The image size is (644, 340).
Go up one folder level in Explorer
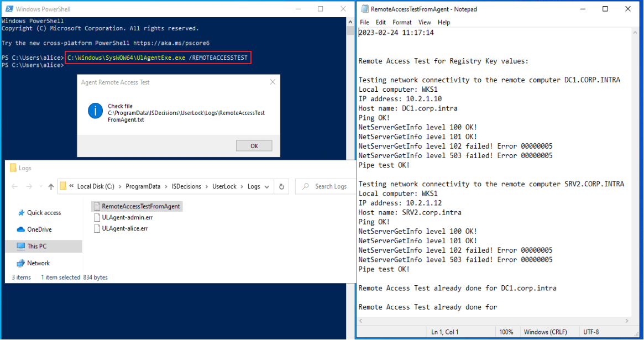[51, 186]
